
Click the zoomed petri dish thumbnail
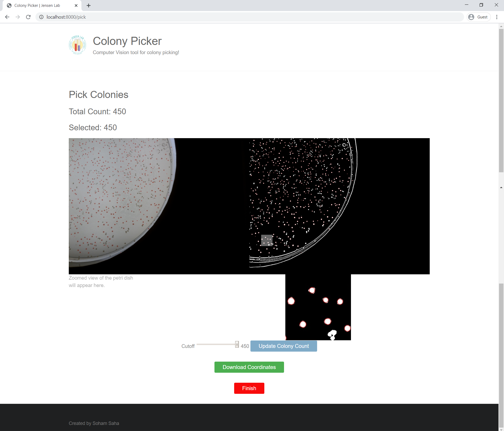click(x=317, y=307)
